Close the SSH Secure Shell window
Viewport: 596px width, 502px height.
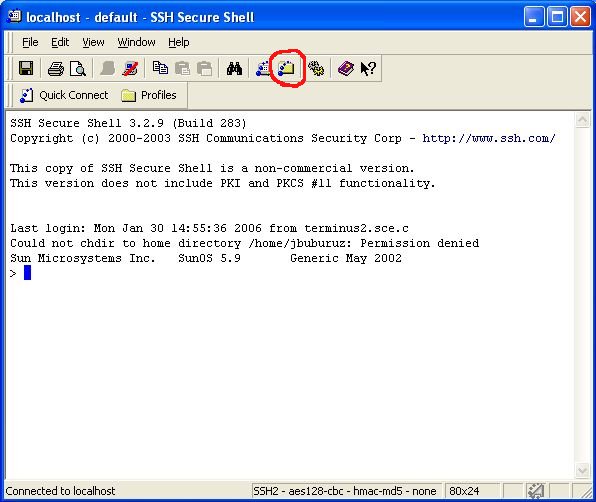[580, 17]
